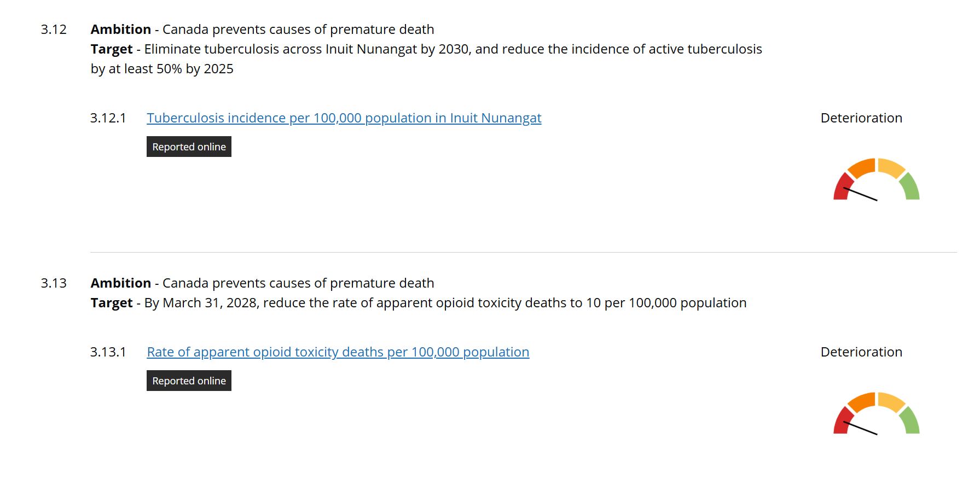Click the Reported online badge under indicator 3.12.1
The image size is (980, 479).
click(189, 147)
